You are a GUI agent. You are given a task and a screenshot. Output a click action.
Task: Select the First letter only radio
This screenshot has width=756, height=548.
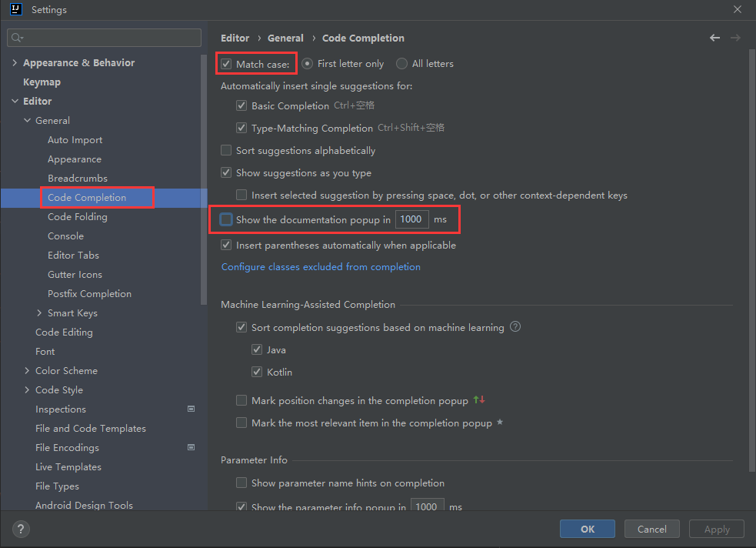pyautogui.click(x=307, y=64)
